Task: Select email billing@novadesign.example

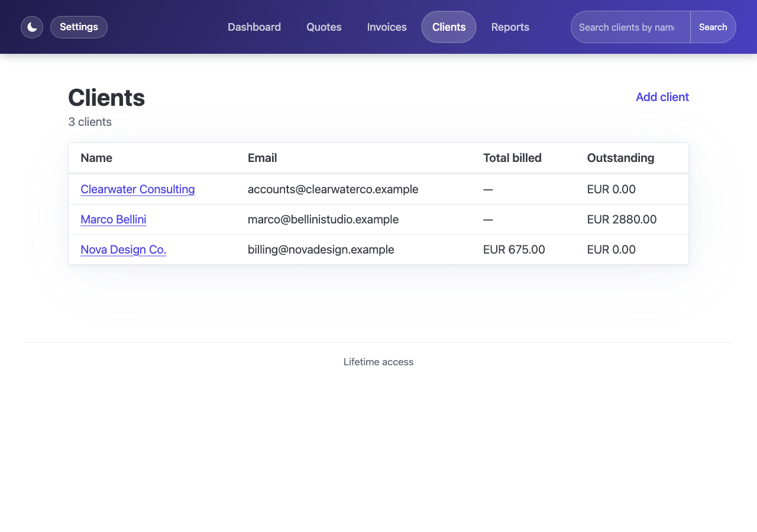Action: point(321,249)
